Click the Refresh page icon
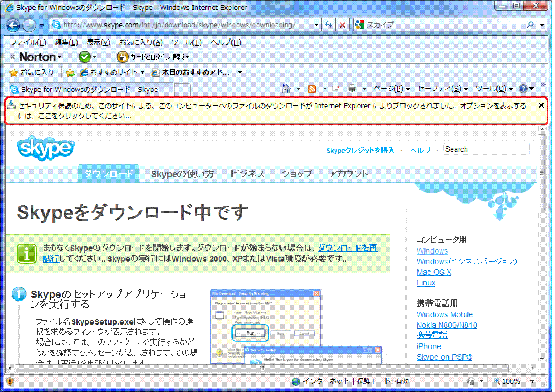Viewport: 555px width, 392px height. 329,25
